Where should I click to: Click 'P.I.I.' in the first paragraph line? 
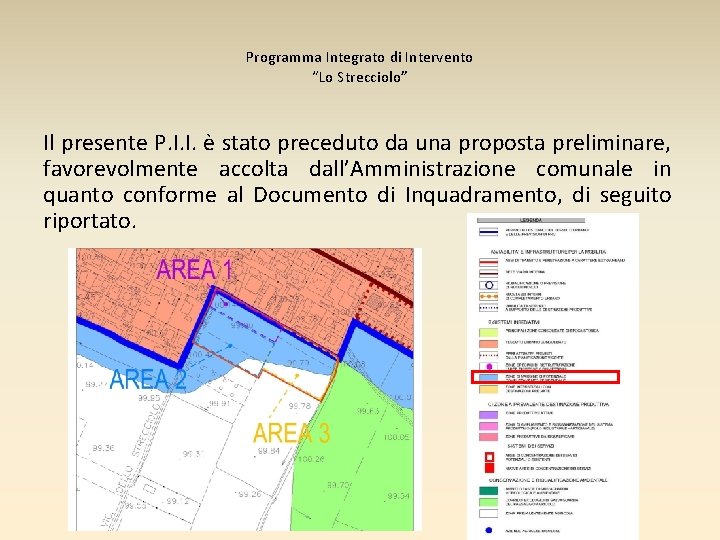click(x=175, y=143)
